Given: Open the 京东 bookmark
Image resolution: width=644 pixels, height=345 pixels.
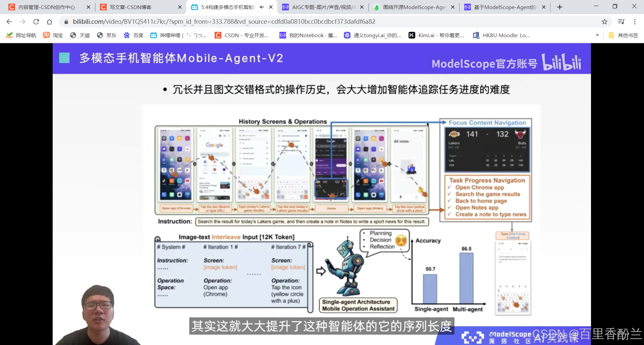Looking at the screenshot, I should tap(107, 35).
